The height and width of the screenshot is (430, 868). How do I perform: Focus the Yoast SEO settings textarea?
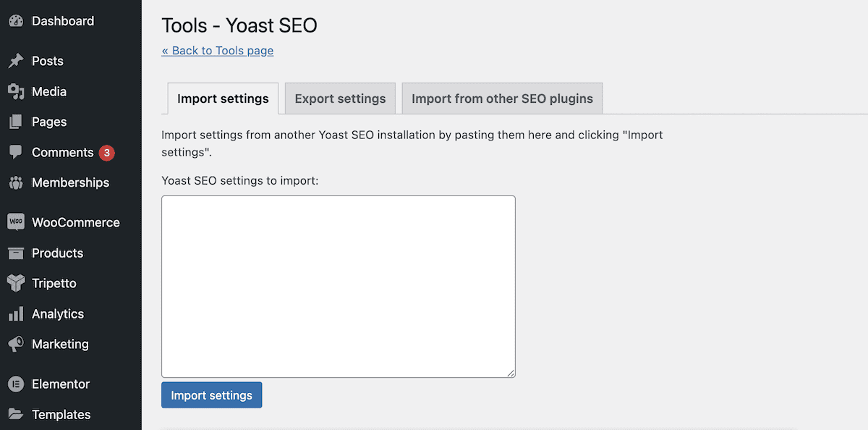[338, 286]
